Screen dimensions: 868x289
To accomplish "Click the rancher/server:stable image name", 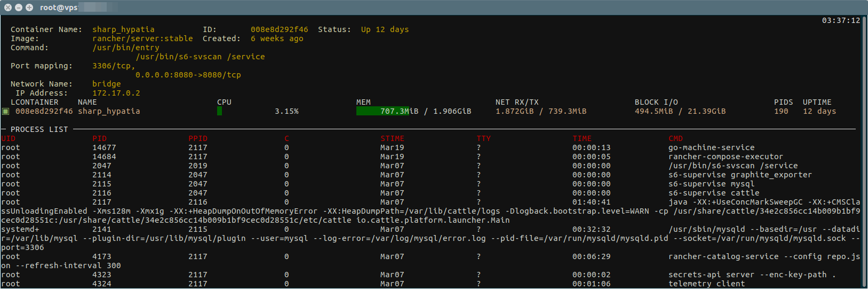I will coord(142,38).
